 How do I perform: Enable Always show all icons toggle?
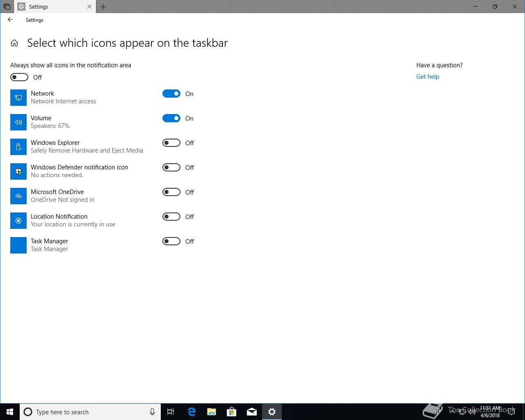click(19, 77)
